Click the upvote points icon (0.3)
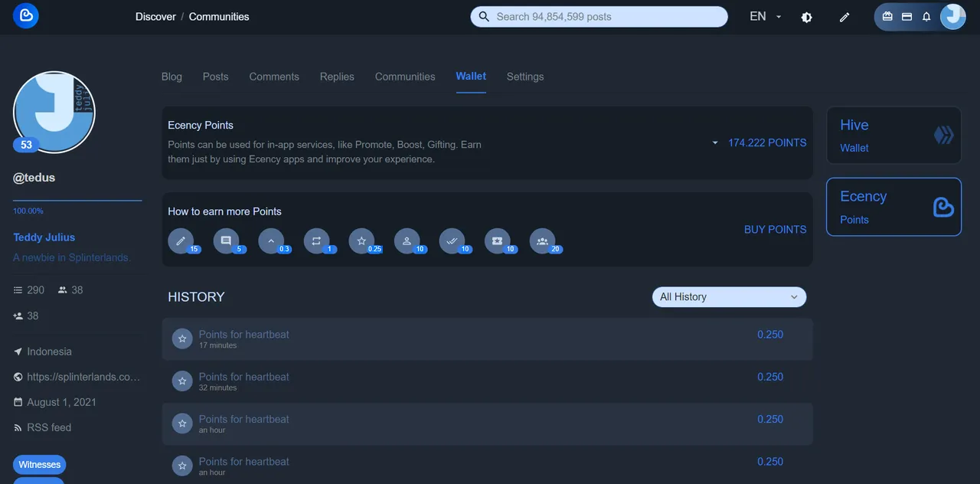Image resolution: width=980 pixels, height=484 pixels. point(271,240)
